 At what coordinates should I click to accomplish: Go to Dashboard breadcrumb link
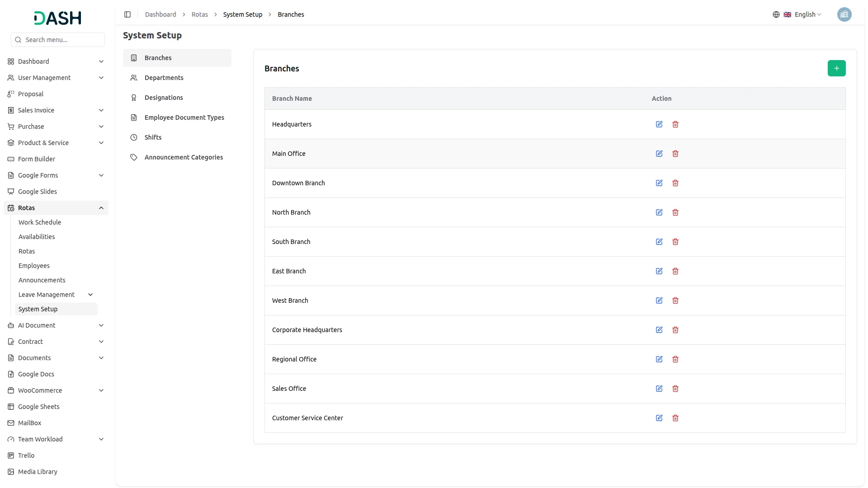(160, 14)
